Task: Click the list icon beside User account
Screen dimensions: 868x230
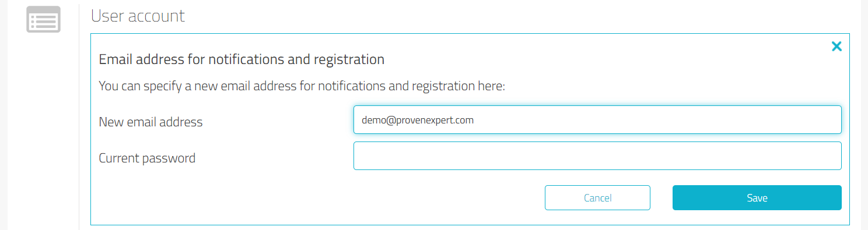Action: click(x=44, y=19)
